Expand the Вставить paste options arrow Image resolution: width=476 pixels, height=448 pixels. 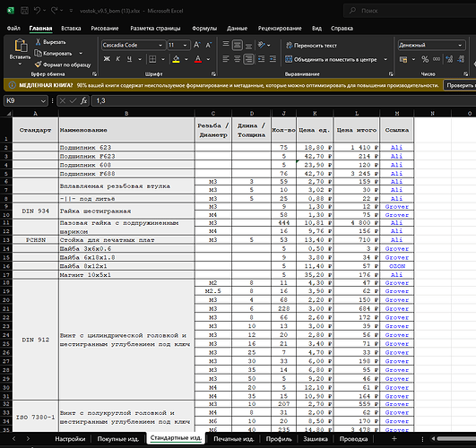click(x=21, y=64)
